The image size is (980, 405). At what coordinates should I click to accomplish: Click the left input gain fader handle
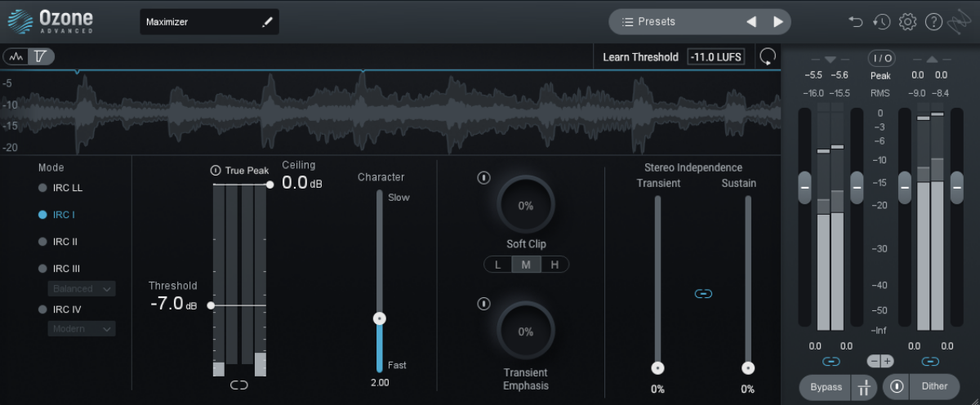pos(804,188)
